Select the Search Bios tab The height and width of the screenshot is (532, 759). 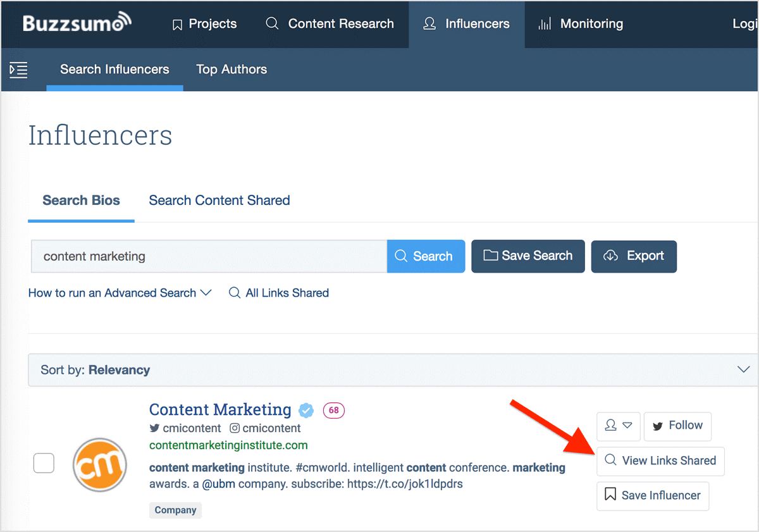pos(81,201)
